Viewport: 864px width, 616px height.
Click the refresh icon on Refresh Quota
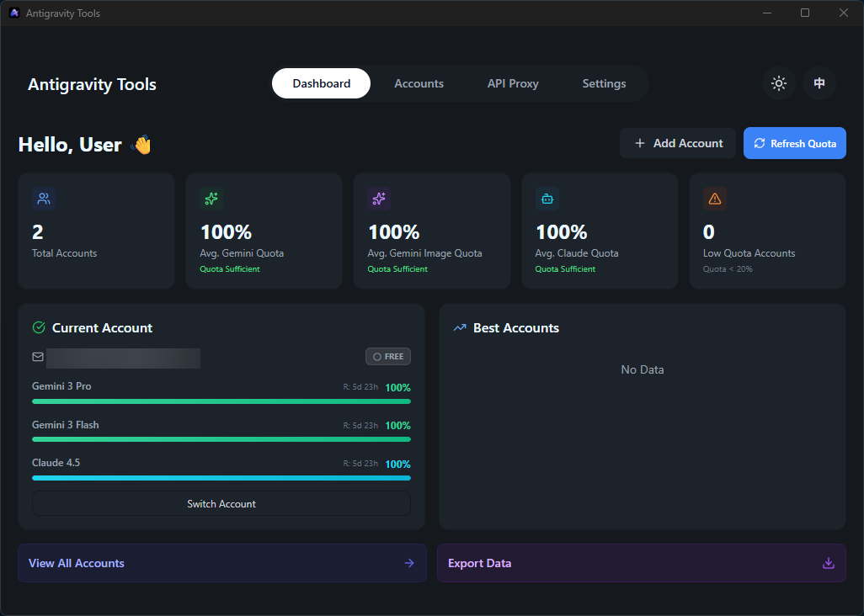coord(760,143)
